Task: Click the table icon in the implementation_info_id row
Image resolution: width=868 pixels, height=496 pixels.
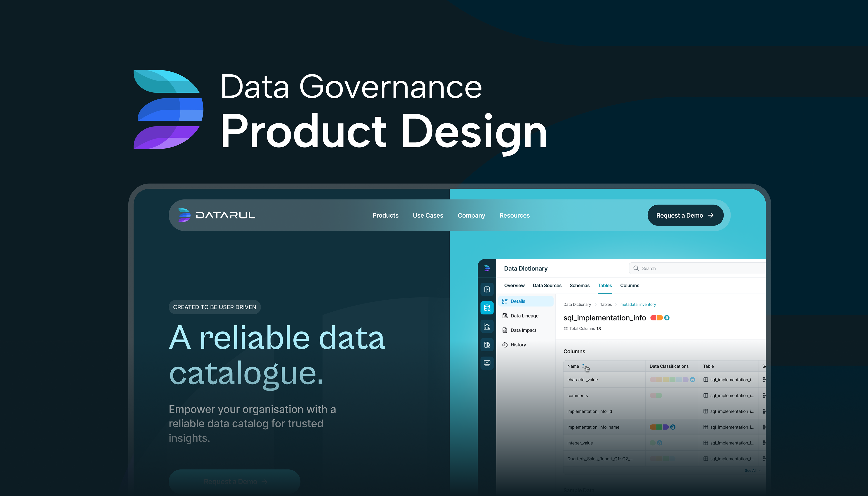Action: 706,411
